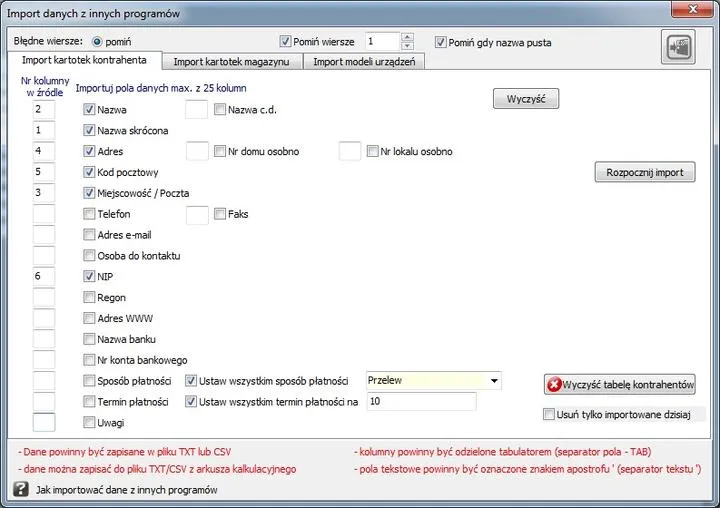Click the exit door icon button
Screen dimensions: 720x508
[x=678, y=47]
